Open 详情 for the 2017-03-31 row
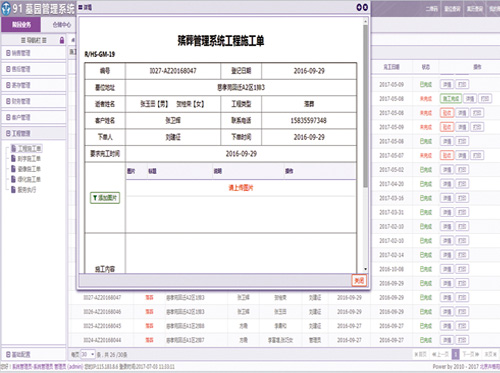This screenshot has width=500, height=373. tap(447, 212)
